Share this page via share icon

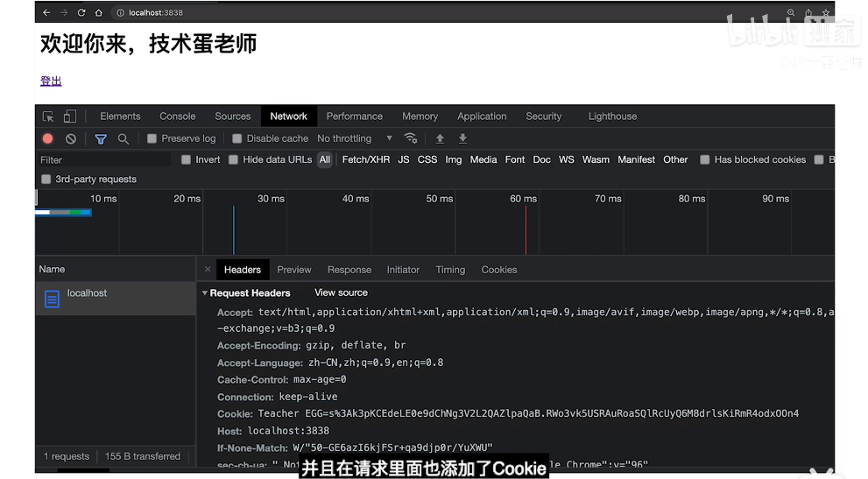coord(808,12)
